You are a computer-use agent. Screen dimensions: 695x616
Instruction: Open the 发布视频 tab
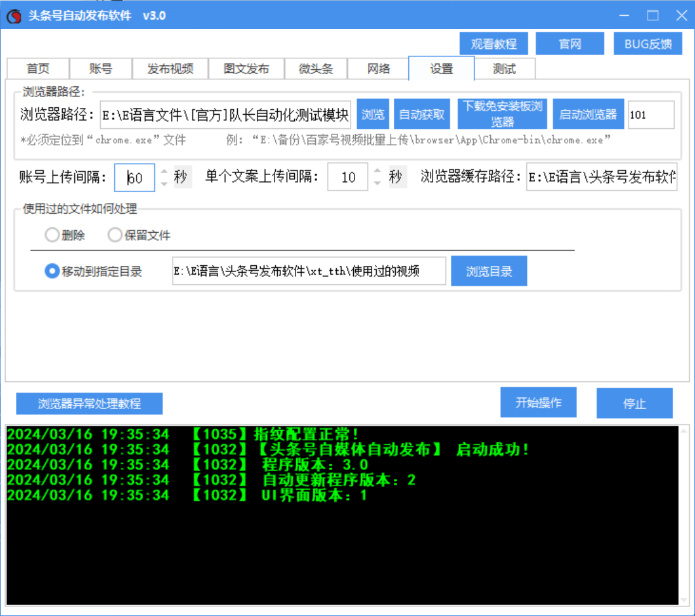pyautogui.click(x=170, y=69)
